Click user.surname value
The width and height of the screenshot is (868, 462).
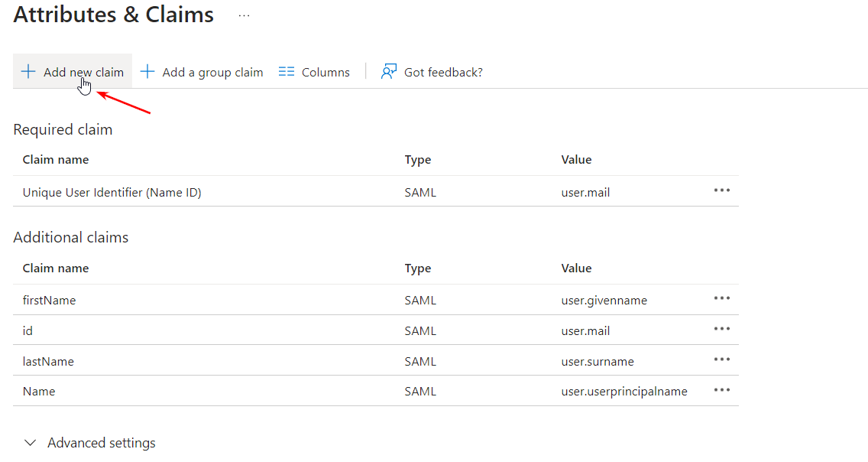[x=598, y=361]
